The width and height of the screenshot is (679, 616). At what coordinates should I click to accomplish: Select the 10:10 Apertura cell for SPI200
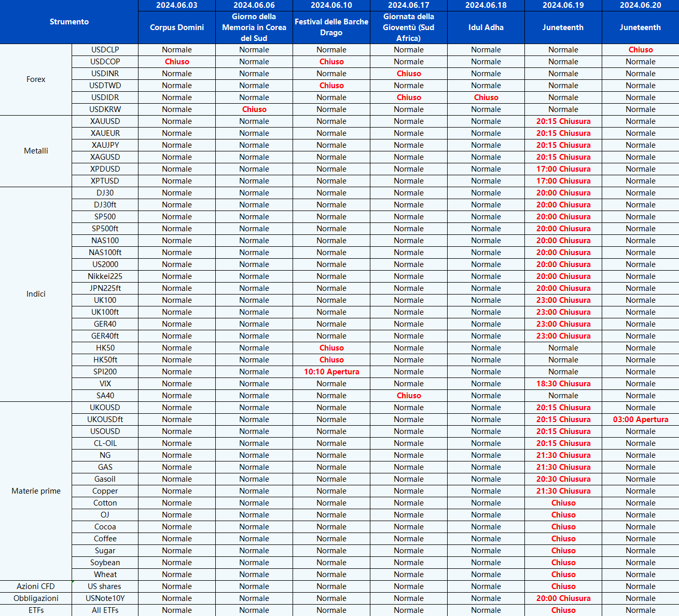(331, 372)
